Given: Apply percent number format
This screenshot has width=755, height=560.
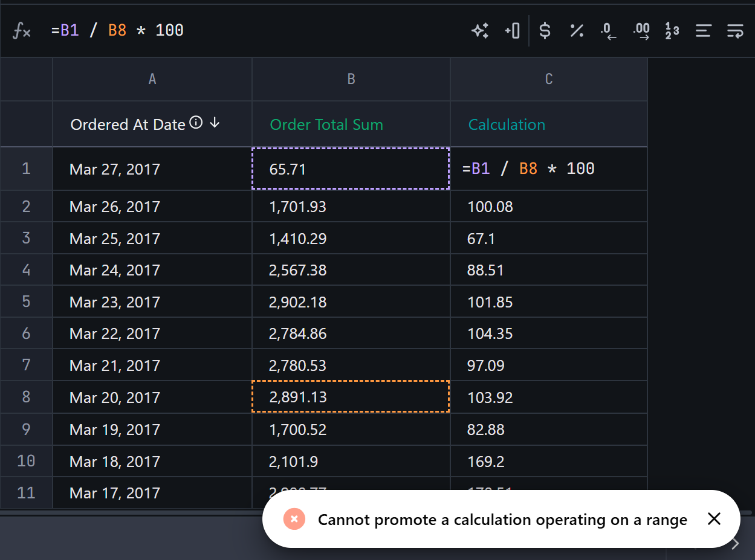Looking at the screenshot, I should (x=577, y=31).
